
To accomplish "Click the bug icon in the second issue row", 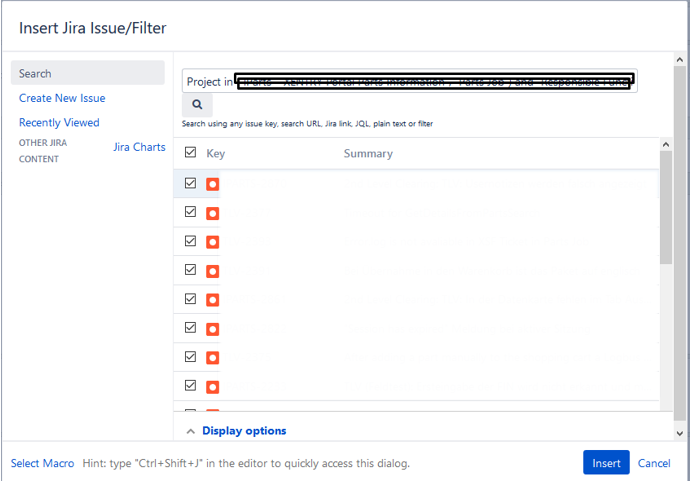I will [212, 213].
